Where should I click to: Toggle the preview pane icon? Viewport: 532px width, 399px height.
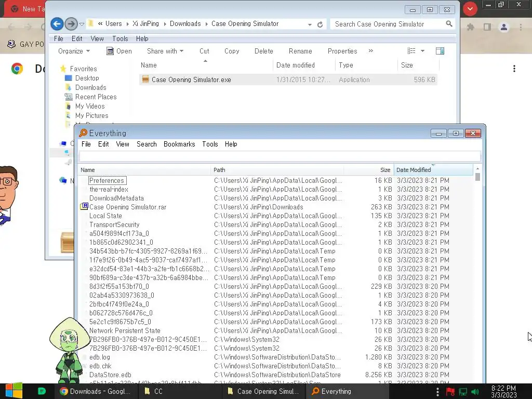(440, 51)
